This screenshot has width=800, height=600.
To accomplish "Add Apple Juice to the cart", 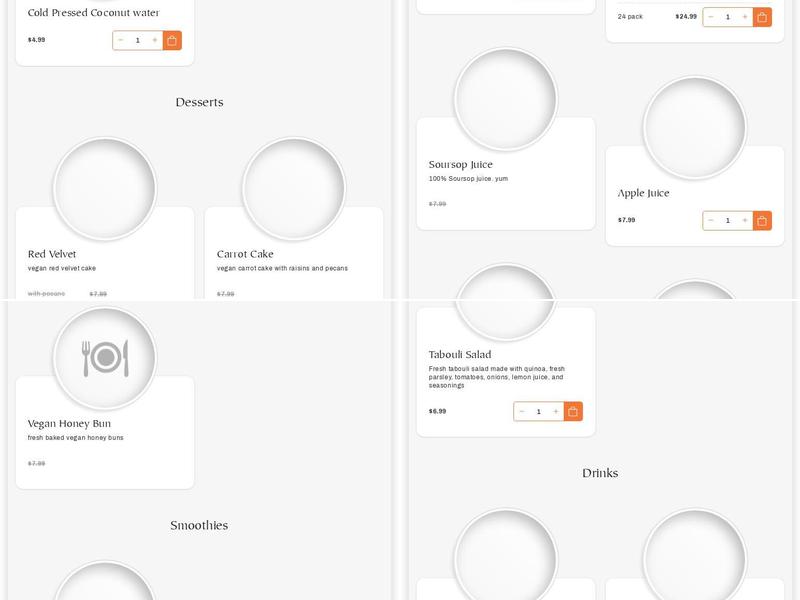I will (x=762, y=220).
